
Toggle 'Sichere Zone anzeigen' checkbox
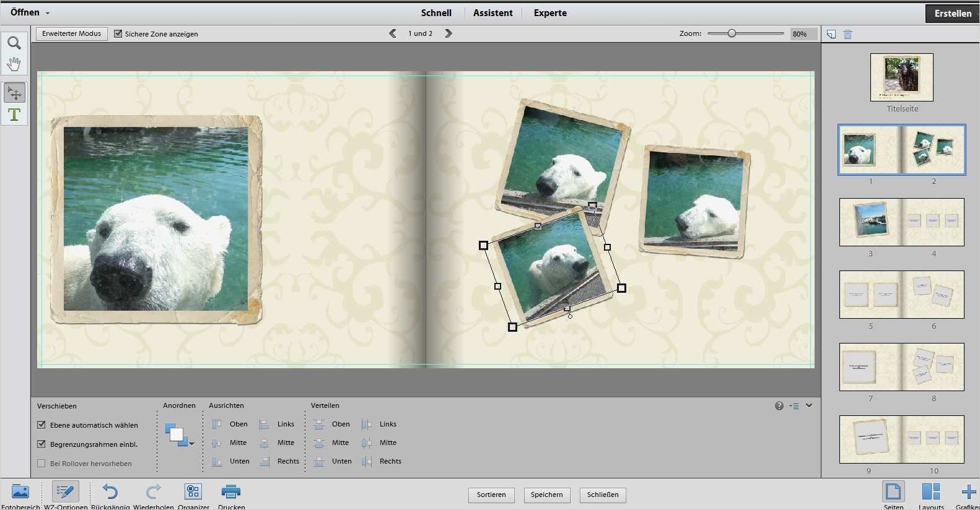[x=118, y=34]
